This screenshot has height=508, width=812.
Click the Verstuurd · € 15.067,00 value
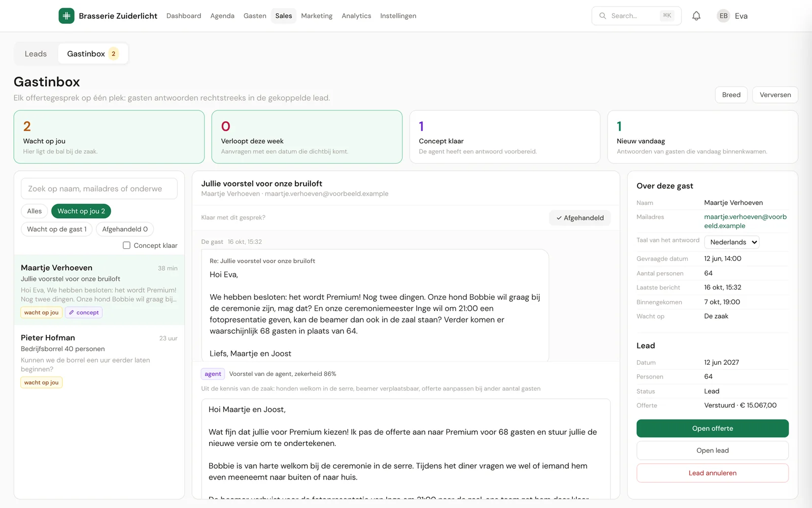pyautogui.click(x=740, y=405)
